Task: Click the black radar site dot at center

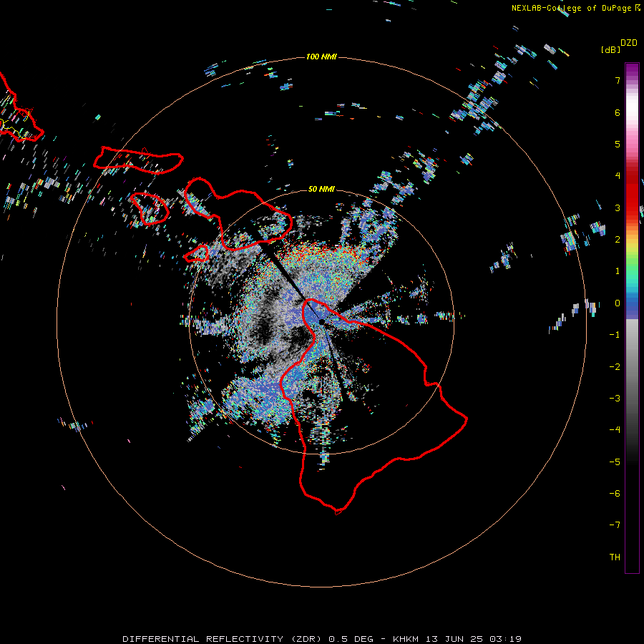Action: click(322, 321)
